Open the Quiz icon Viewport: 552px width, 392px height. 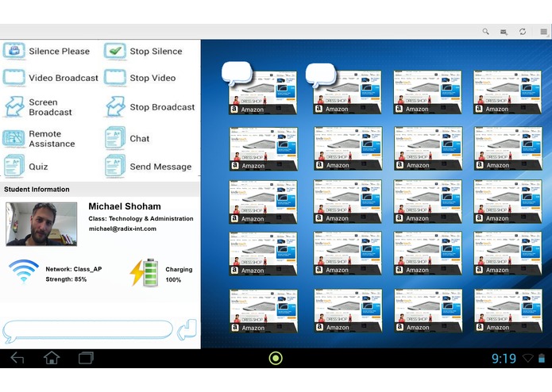point(14,165)
